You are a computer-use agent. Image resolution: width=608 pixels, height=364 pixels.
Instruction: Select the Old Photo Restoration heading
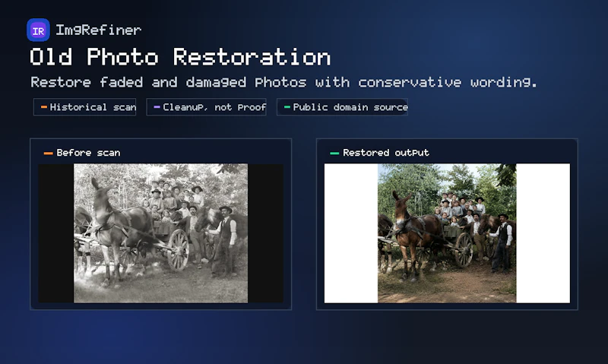click(x=180, y=57)
